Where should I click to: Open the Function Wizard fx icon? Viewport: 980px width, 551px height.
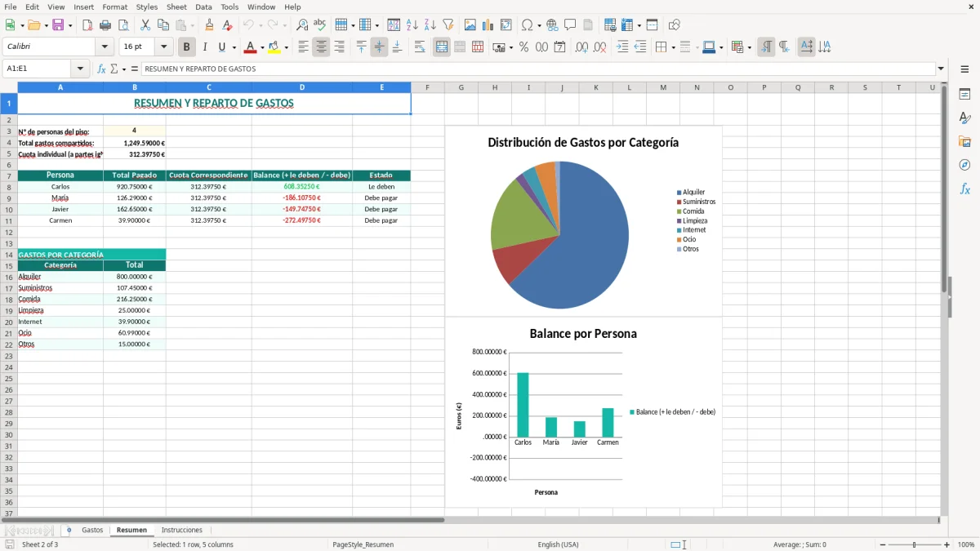coord(102,69)
